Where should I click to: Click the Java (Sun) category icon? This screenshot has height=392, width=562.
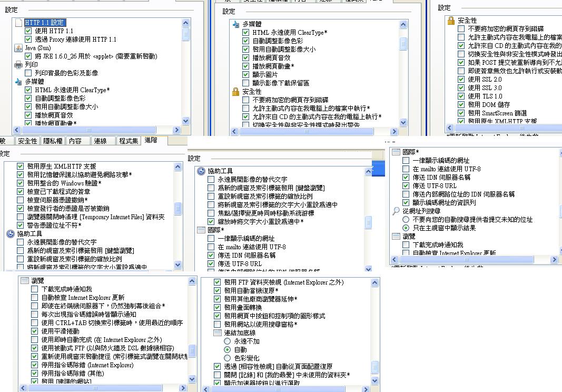coord(18,48)
